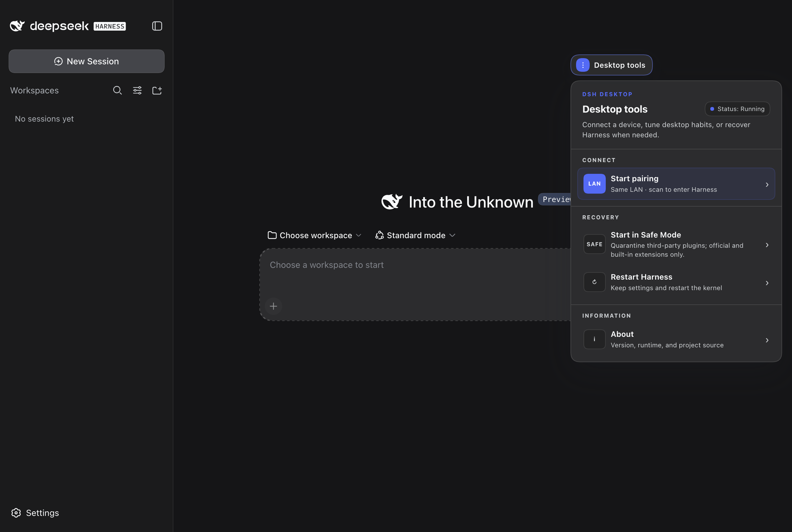792x532 pixels.
Task: Open the About entry
Action: (x=676, y=339)
